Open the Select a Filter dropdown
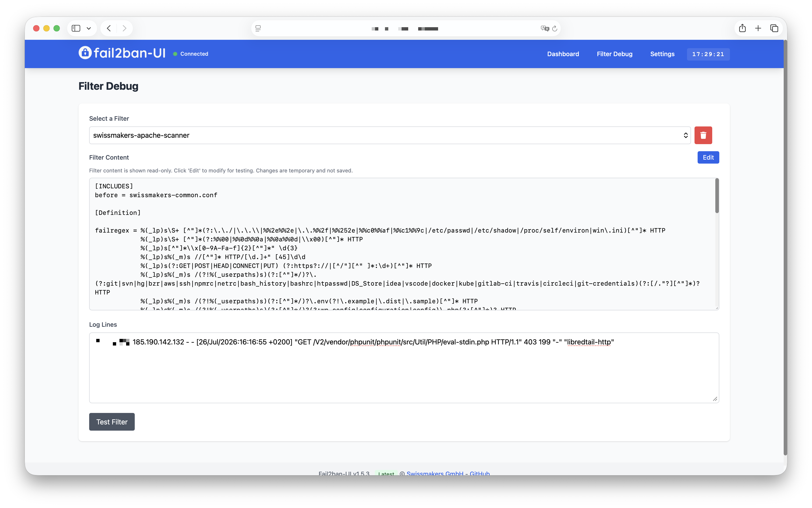Image resolution: width=812 pixels, height=508 pixels. pyautogui.click(x=390, y=135)
